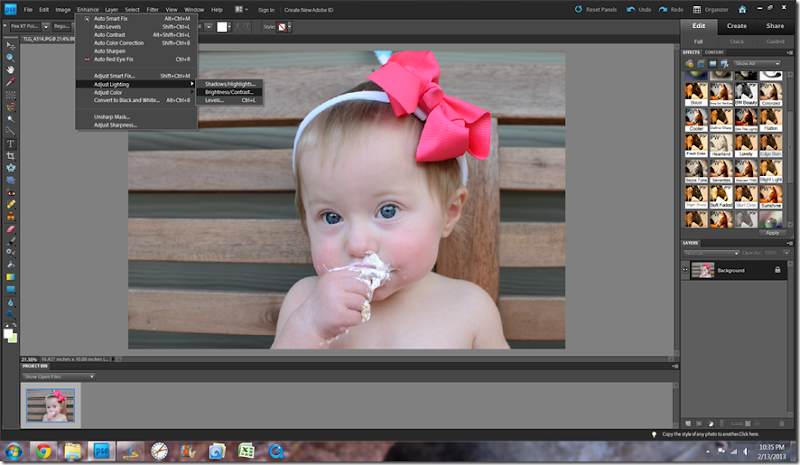Screen dimensions: 800x465
Task: Click the foreground color swatch
Action: (x=8, y=334)
